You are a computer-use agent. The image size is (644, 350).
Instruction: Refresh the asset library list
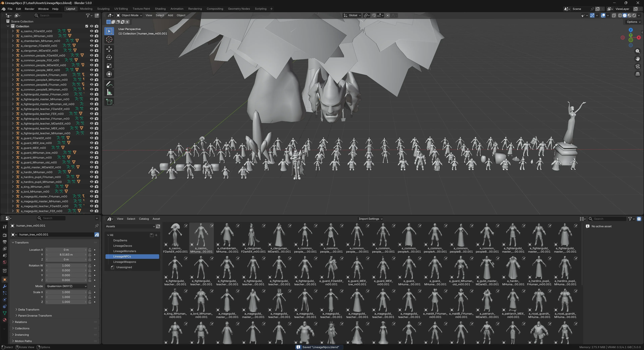click(158, 226)
